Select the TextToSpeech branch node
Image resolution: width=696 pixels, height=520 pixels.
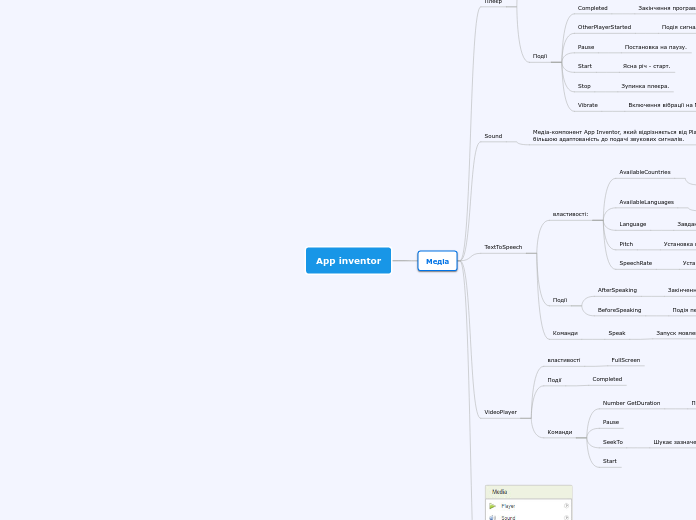[503, 247]
